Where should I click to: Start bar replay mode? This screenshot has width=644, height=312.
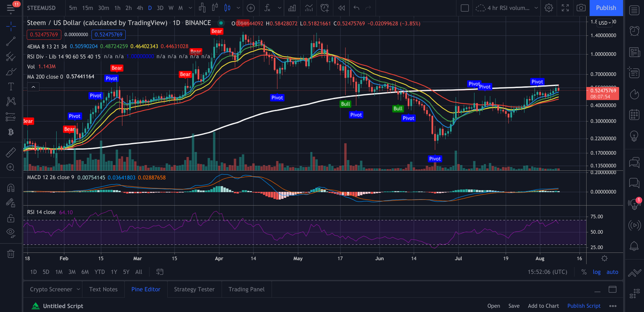(x=341, y=8)
